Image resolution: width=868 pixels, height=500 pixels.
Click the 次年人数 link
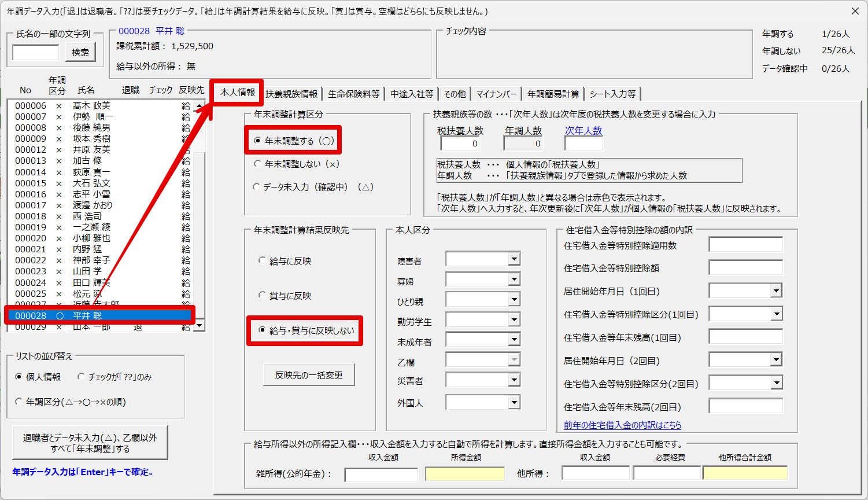point(583,131)
